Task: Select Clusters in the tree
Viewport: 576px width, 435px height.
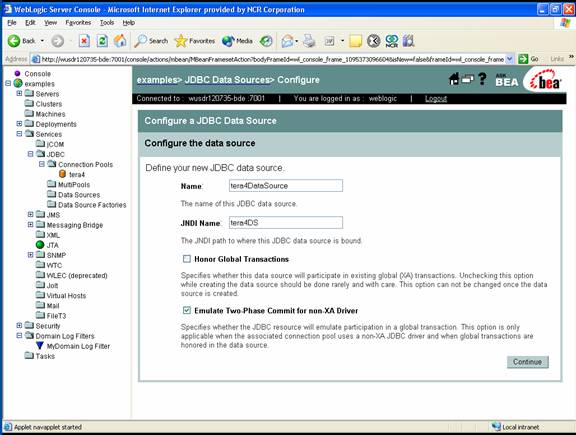Action: pyautogui.click(x=49, y=104)
